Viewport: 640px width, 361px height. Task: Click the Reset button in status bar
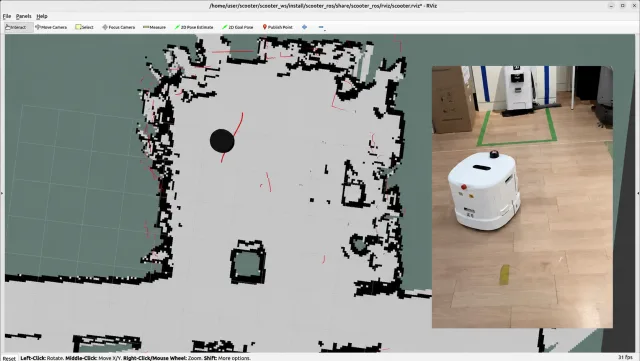pos(9,358)
